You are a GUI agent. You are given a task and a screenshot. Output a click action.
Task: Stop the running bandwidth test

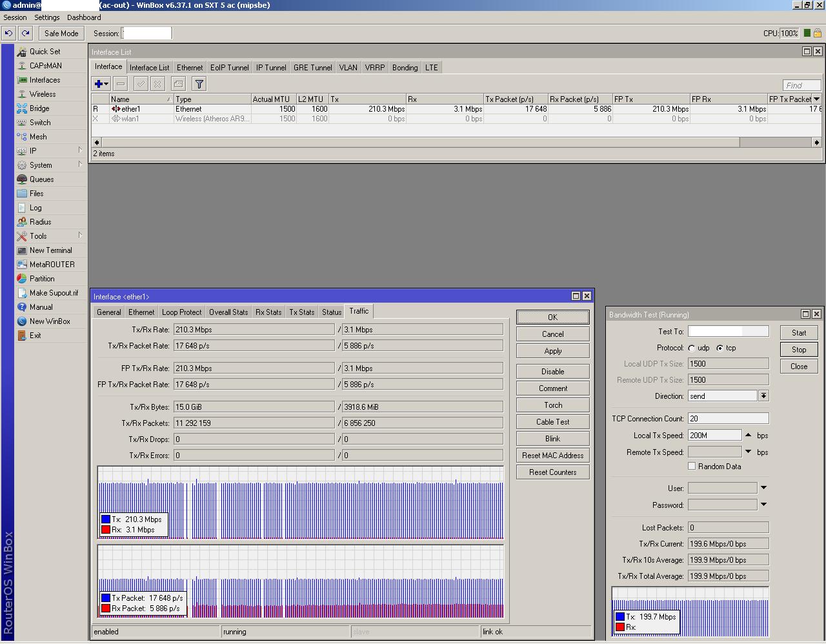(x=799, y=350)
